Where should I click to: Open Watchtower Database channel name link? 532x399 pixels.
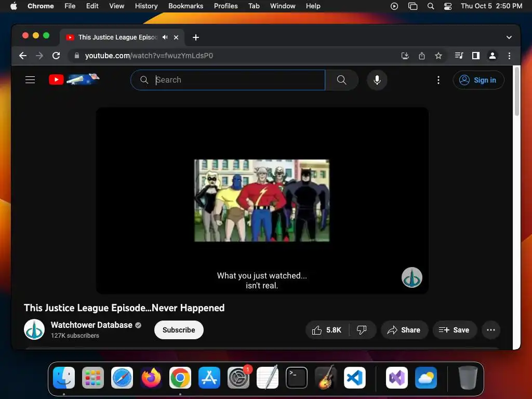[x=91, y=325]
